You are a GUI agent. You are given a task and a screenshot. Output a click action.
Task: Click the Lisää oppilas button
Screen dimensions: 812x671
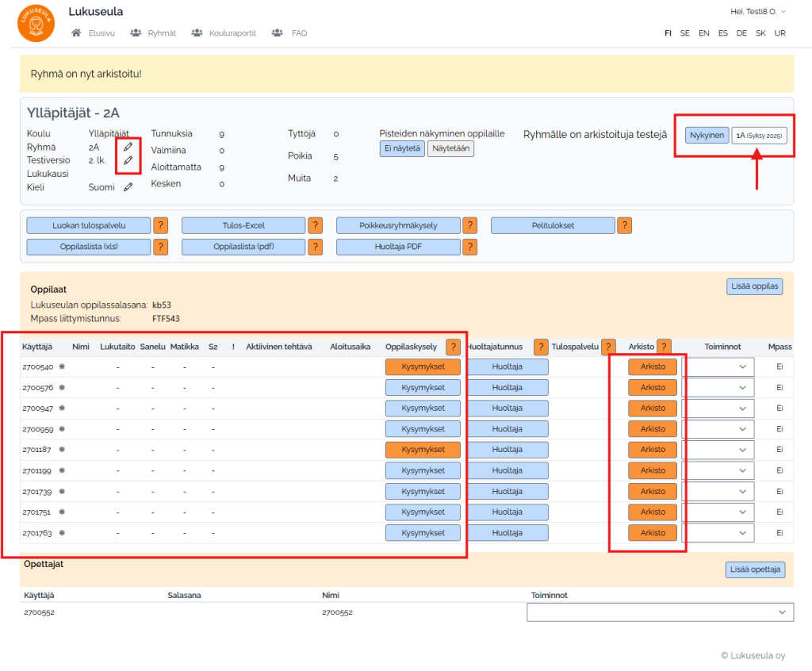pos(754,286)
